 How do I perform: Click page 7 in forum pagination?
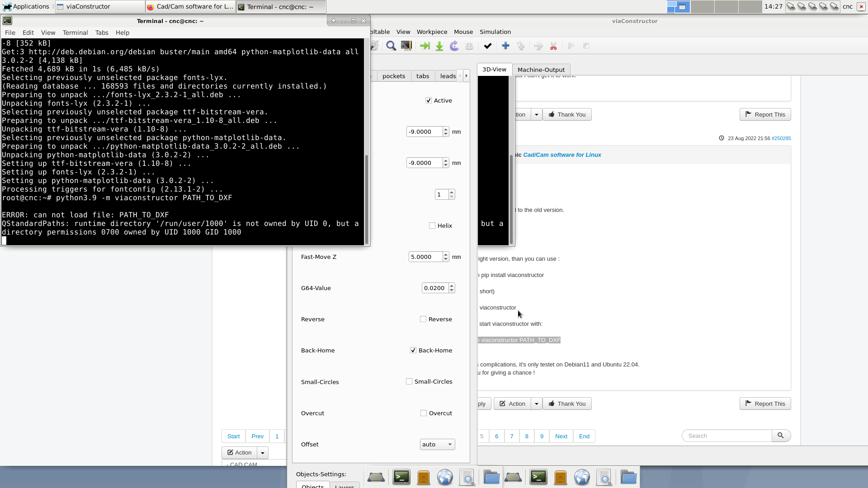click(512, 436)
